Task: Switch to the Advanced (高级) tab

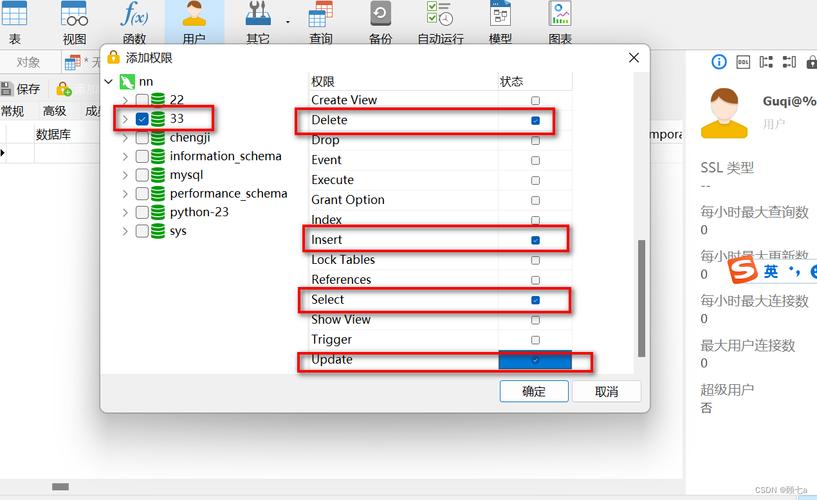Action: coord(54,111)
